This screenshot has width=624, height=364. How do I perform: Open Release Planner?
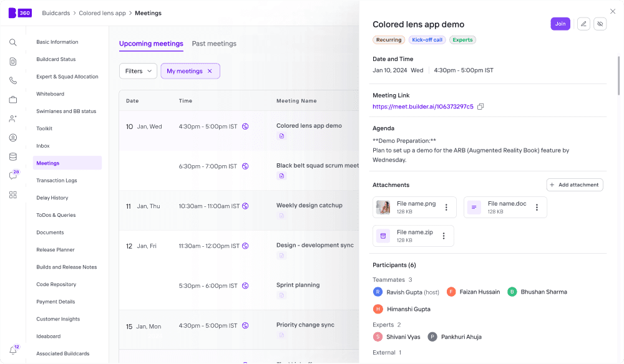56,249
